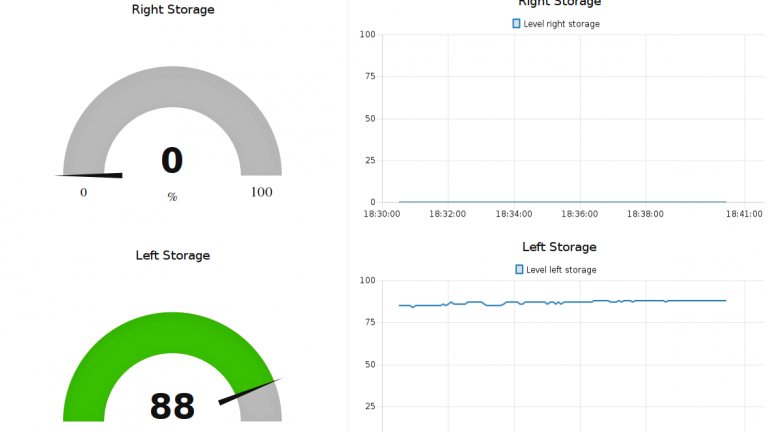Click the Right Storage gauge title
The image size is (768, 432).
click(173, 10)
